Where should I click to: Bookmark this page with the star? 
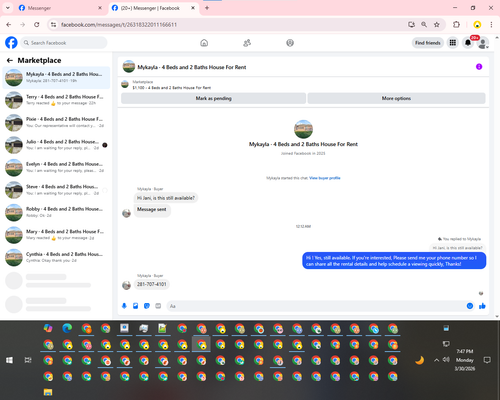[437, 24]
